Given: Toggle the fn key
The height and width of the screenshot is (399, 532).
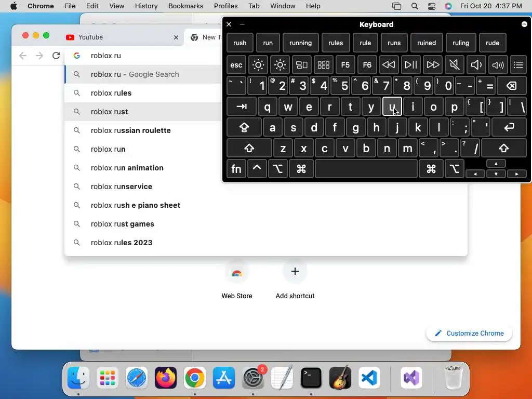Looking at the screenshot, I should (x=236, y=169).
